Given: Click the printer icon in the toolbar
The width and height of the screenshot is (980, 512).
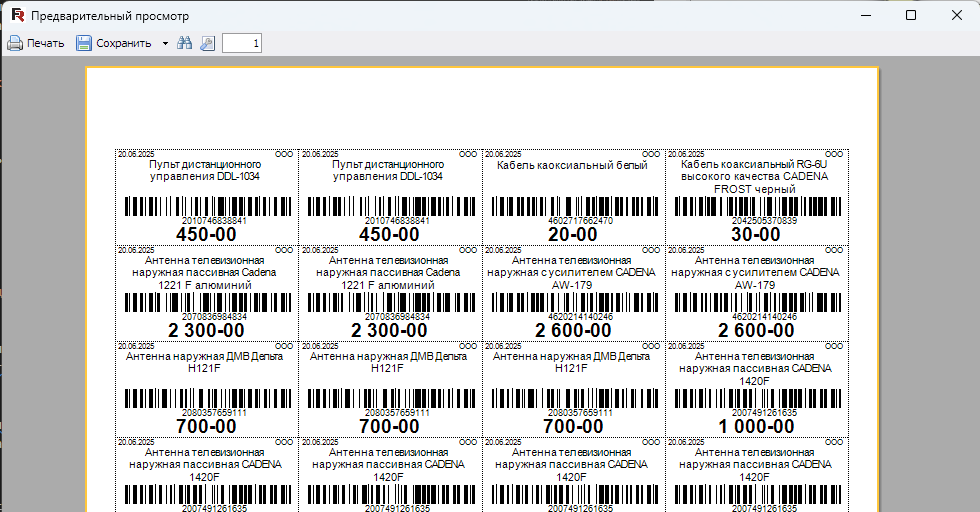Looking at the screenshot, I should pos(15,43).
